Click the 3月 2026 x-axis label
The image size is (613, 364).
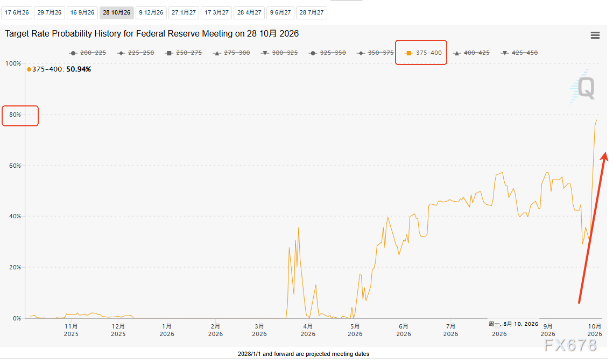point(259,330)
